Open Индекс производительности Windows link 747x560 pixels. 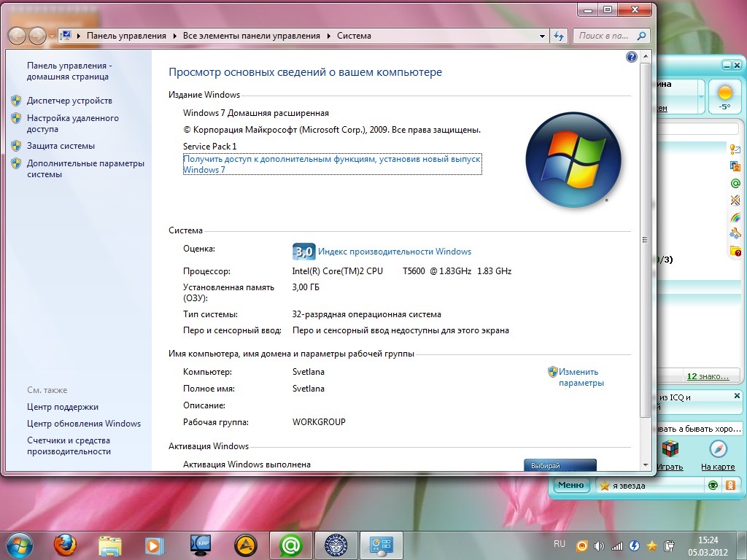[395, 252]
